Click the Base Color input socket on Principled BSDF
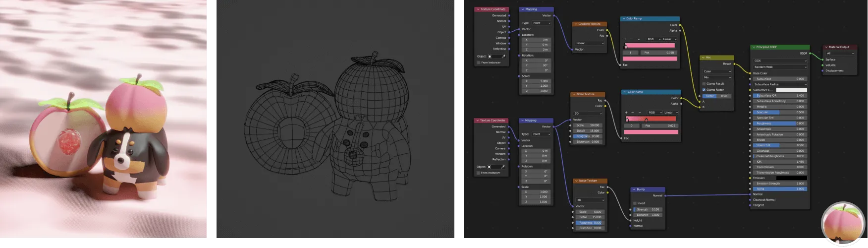The image size is (868, 248). [x=751, y=73]
